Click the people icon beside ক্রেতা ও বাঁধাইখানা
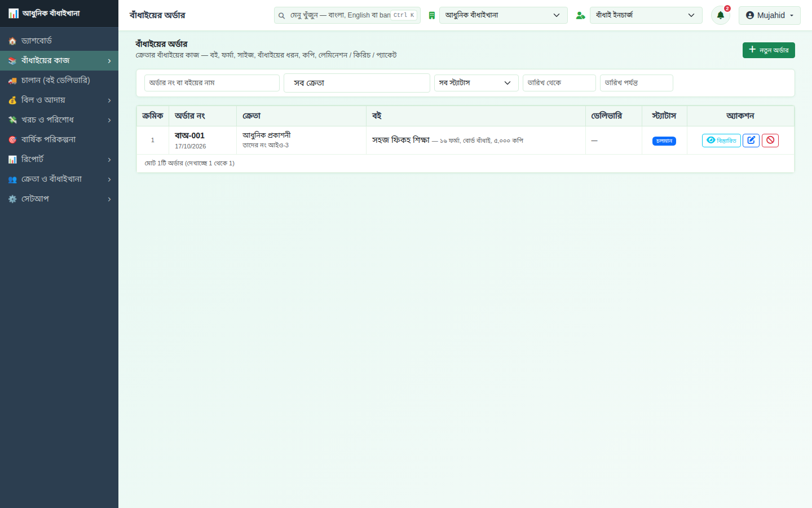The image size is (812, 508). pyautogui.click(x=12, y=179)
